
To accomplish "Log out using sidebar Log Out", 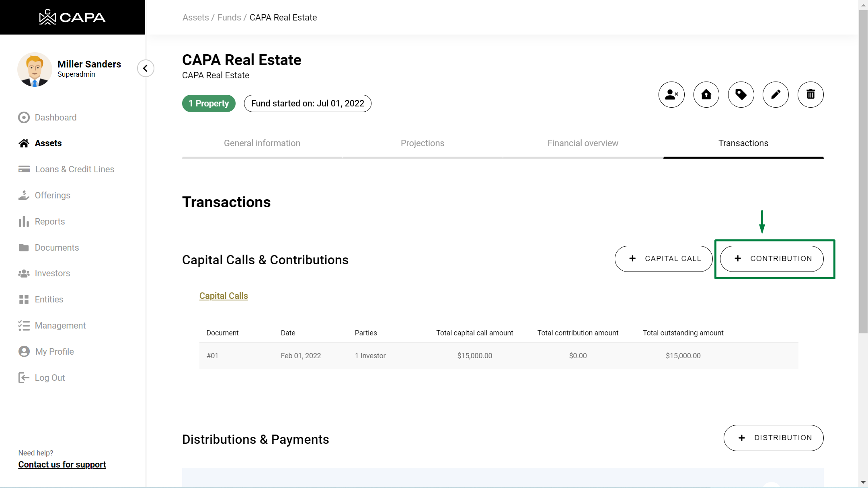I will (x=49, y=378).
